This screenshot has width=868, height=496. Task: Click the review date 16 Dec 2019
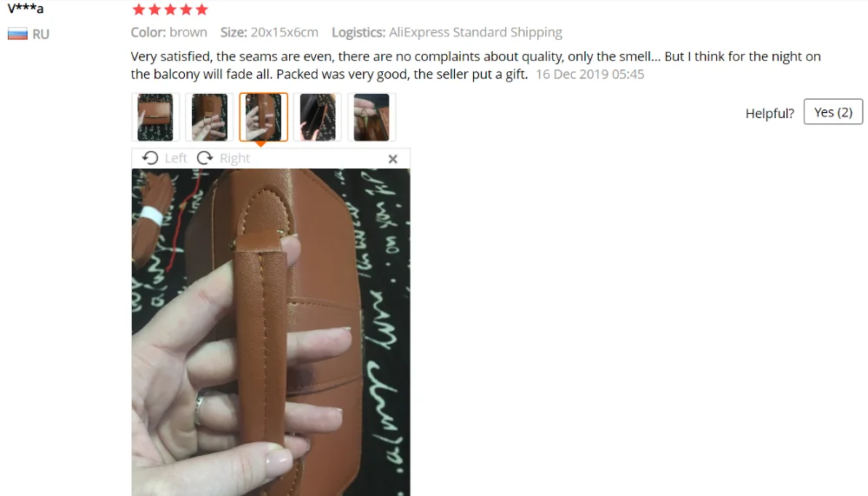click(569, 74)
